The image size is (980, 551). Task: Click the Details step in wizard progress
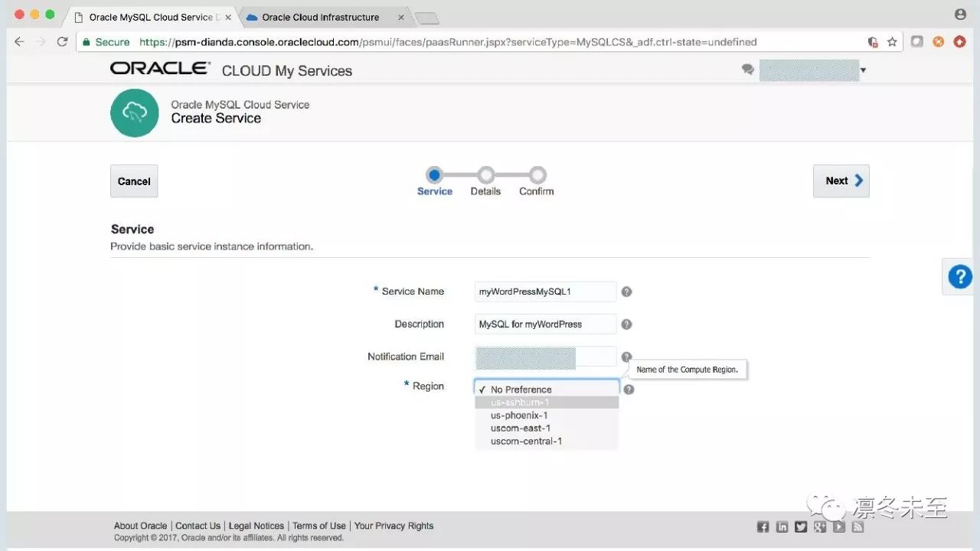(485, 182)
